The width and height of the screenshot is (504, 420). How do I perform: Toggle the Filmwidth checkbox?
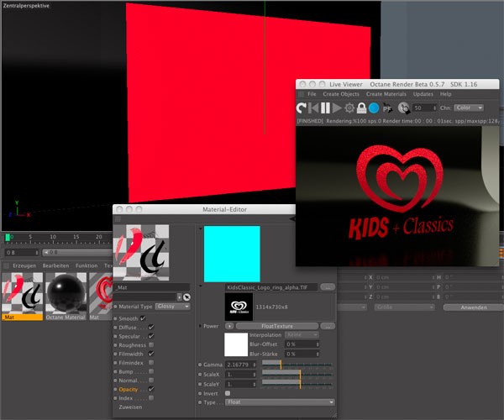151,354
